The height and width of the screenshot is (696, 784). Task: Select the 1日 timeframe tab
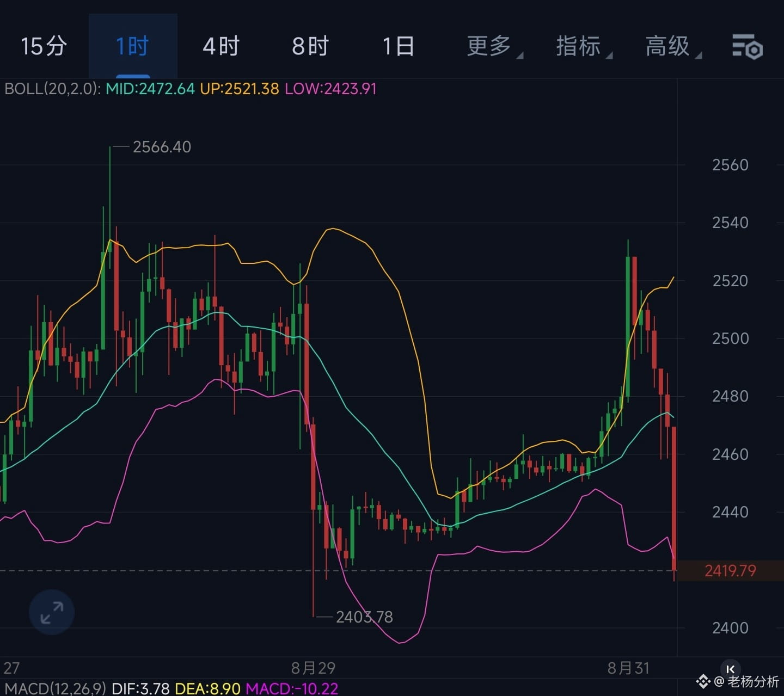[x=399, y=46]
